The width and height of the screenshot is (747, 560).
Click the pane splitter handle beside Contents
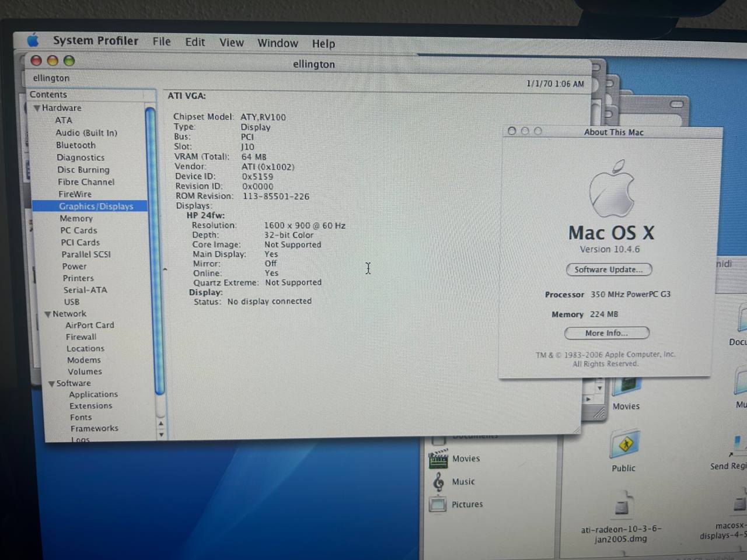pos(165,269)
